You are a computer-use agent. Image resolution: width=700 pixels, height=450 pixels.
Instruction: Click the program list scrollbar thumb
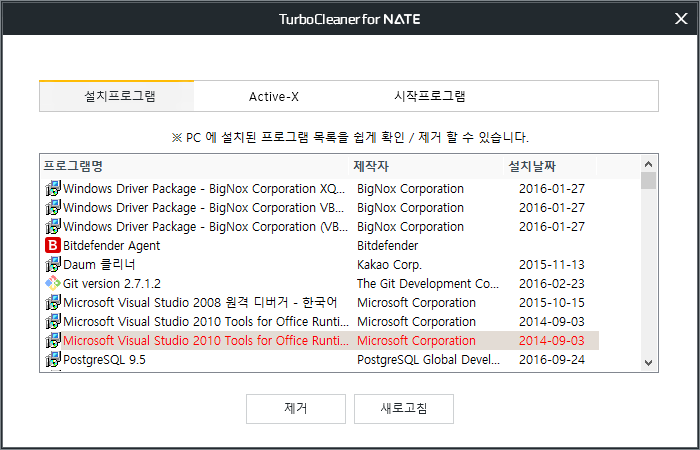coord(649,181)
